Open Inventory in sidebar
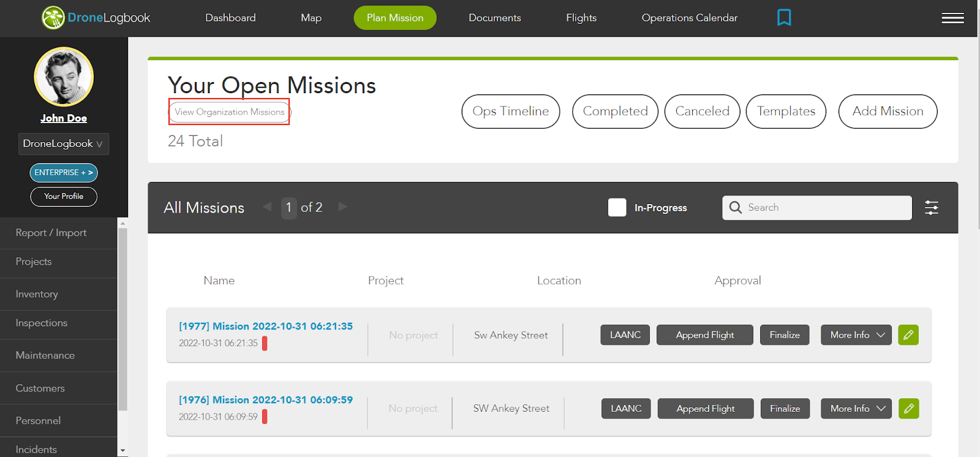This screenshot has width=980, height=457. coord(59,294)
